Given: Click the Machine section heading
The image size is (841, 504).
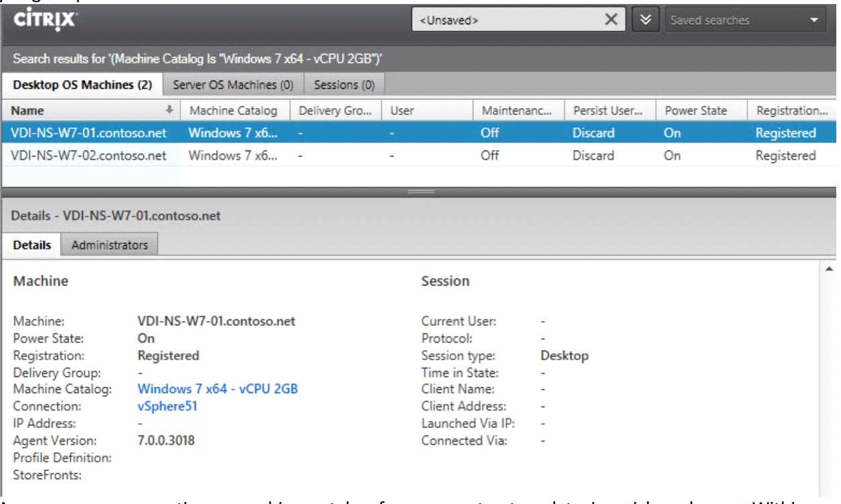Looking at the screenshot, I should point(40,282).
